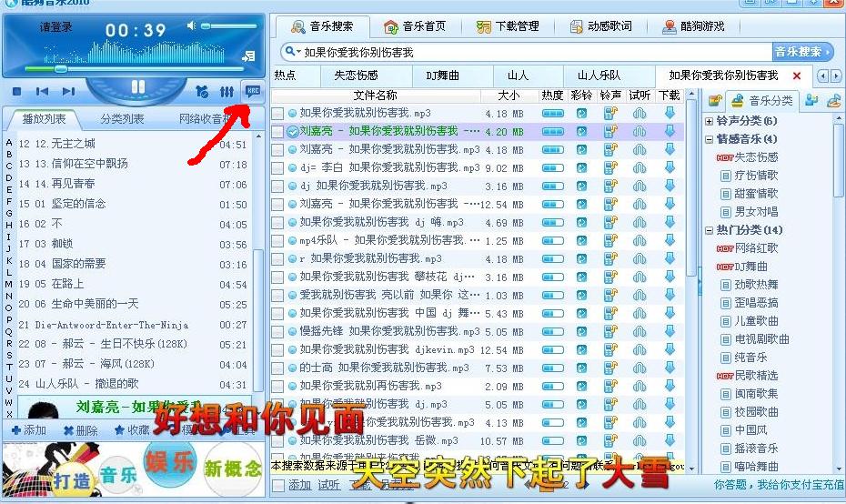
Task: Preview-listen the mp4乐队 song via headphone icon
Action: (x=640, y=241)
